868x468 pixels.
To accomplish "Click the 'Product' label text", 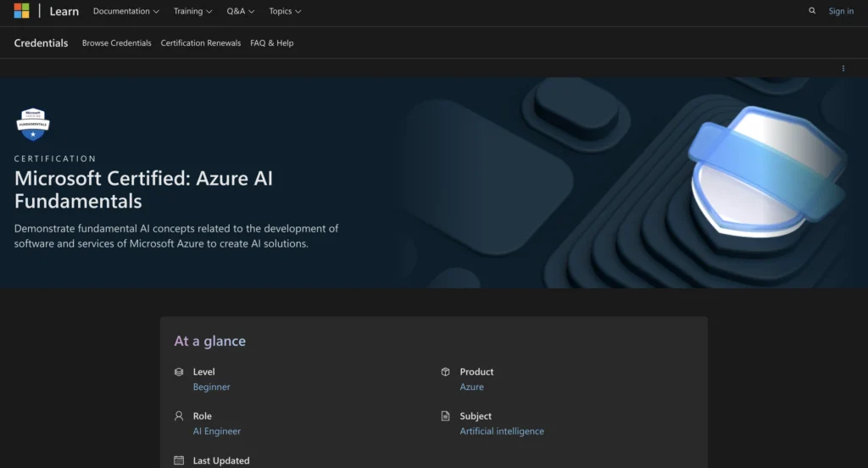I will pos(476,371).
